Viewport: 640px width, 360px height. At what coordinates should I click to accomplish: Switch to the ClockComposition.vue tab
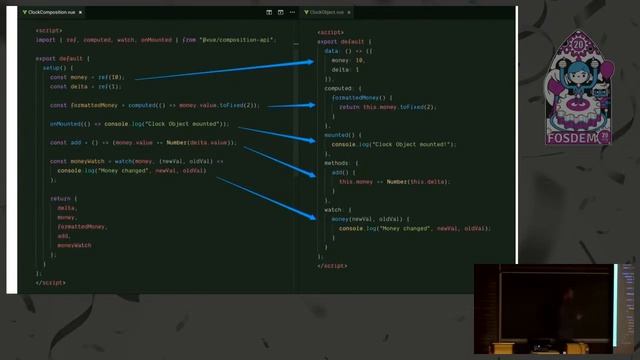coord(52,12)
